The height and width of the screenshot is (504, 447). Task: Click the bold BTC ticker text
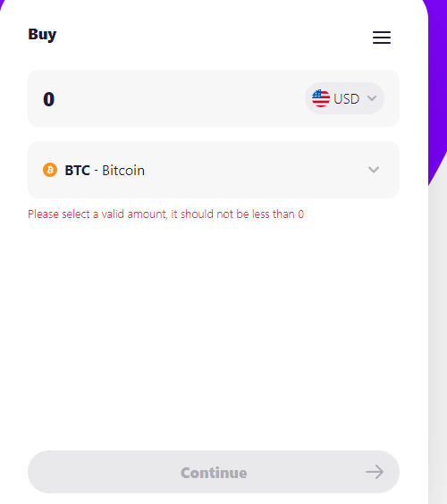point(77,171)
